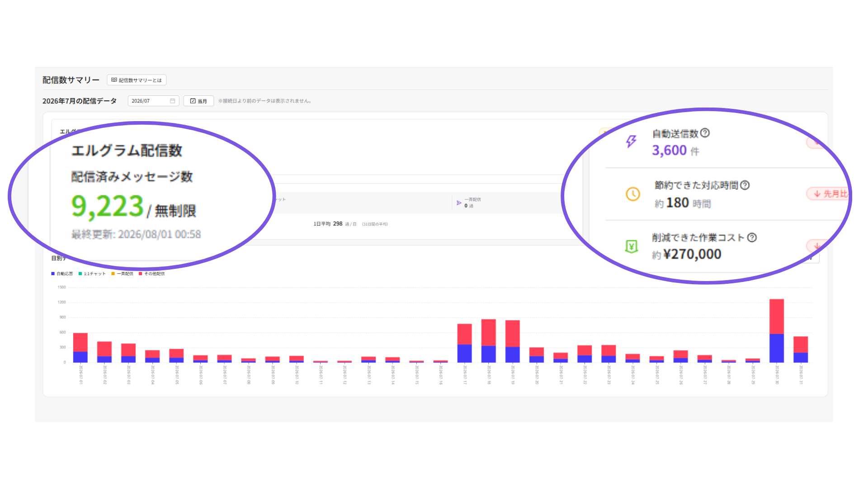868x488 pixels.
Task: Click the 一斉配信 0 通 stat
Action: (x=469, y=203)
